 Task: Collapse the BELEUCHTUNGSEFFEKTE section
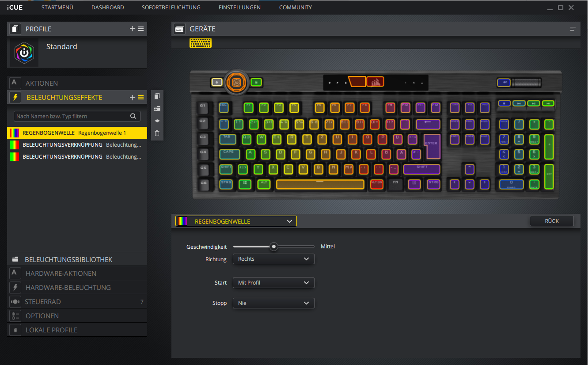(x=64, y=97)
